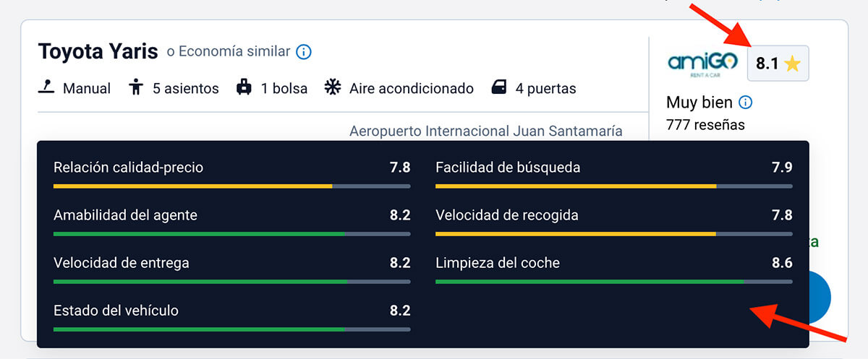Viewport: 868px width, 359px height.
Task: Click the Limpieza del coche rating bar
Action: point(613,282)
